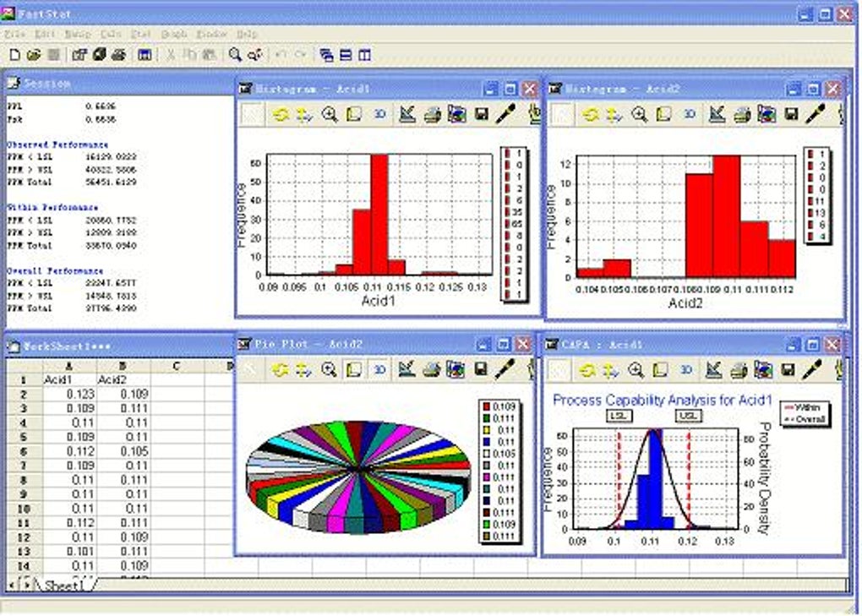Click move arrows icon in Histogram Acid1 window
The height and width of the screenshot is (616, 862).
click(304, 114)
